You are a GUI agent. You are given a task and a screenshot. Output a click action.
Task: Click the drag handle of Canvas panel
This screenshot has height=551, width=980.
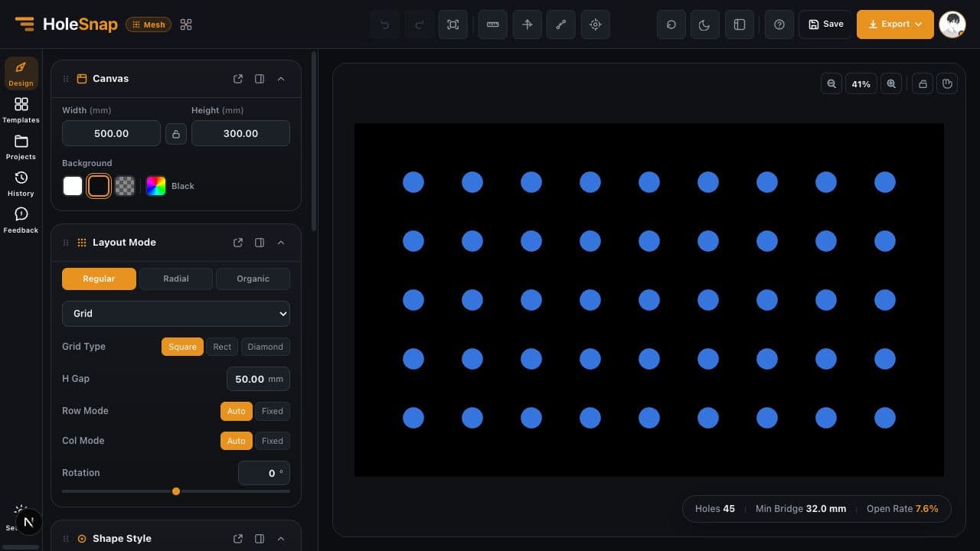pos(66,79)
